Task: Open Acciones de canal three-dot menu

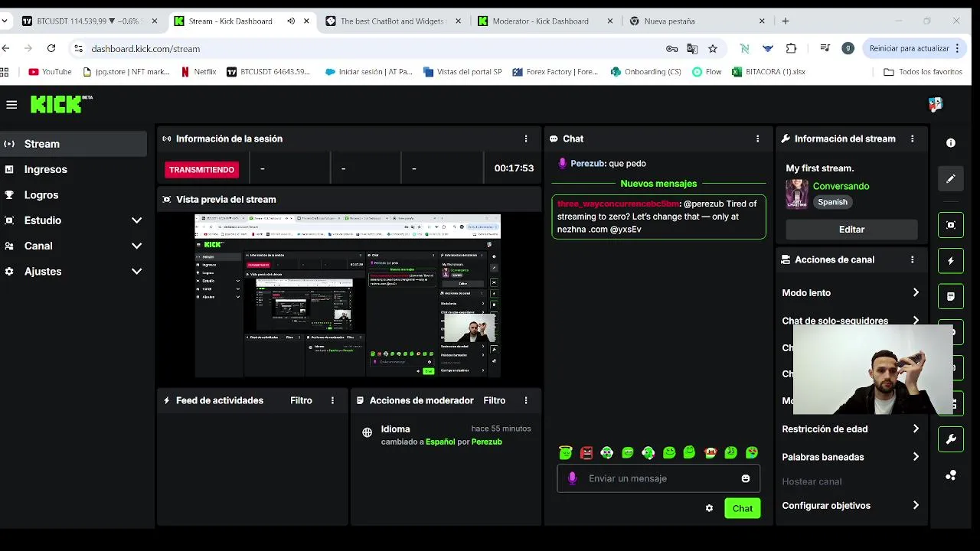Action: tap(912, 259)
